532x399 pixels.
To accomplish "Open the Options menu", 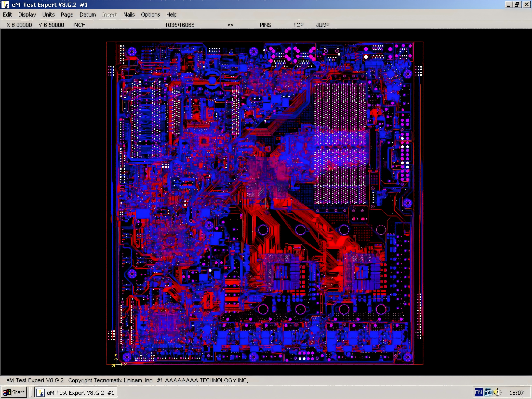I will pos(150,15).
